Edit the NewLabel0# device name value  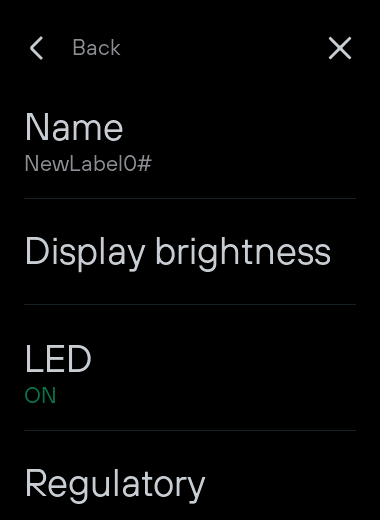88,164
